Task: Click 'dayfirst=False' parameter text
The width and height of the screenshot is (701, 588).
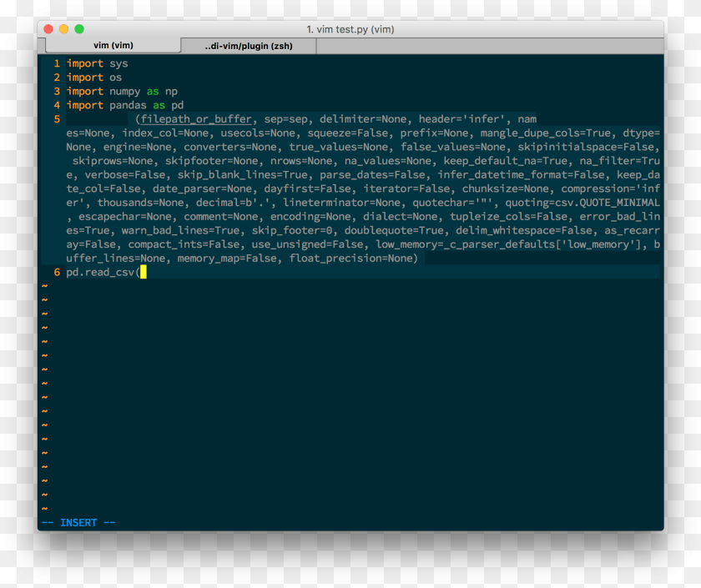Action: (x=307, y=188)
